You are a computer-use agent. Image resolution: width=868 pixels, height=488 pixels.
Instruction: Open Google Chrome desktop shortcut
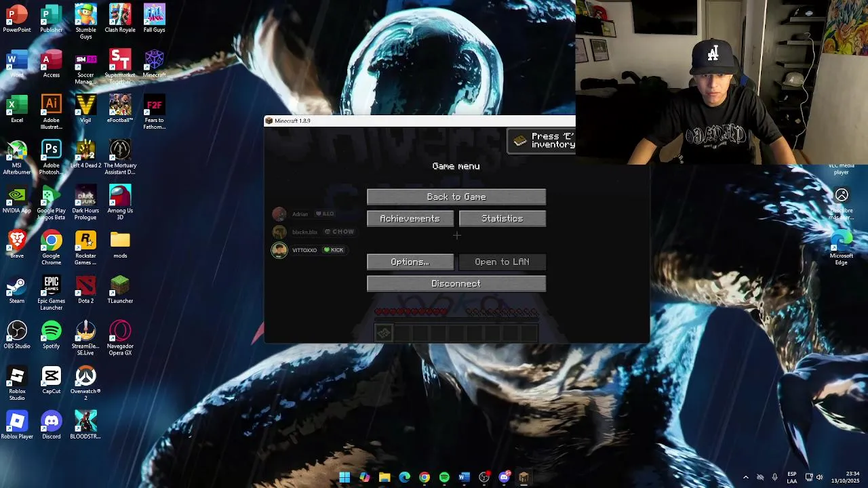pos(52,248)
